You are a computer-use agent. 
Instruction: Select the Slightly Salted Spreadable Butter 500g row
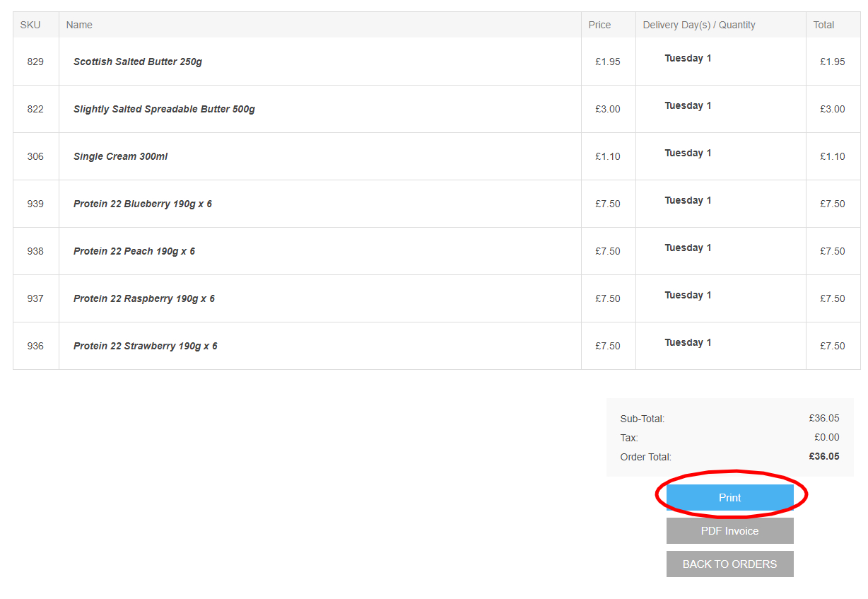pyautogui.click(x=164, y=109)
